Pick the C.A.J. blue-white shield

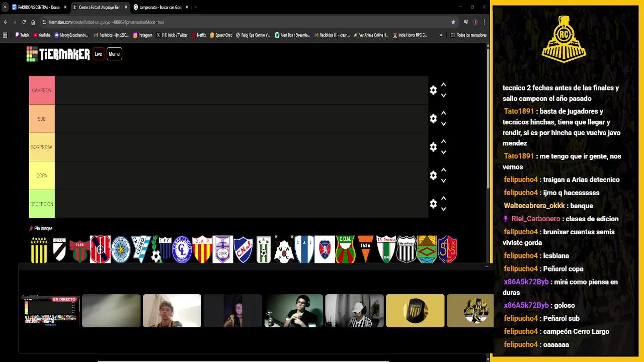coord(304,249)
